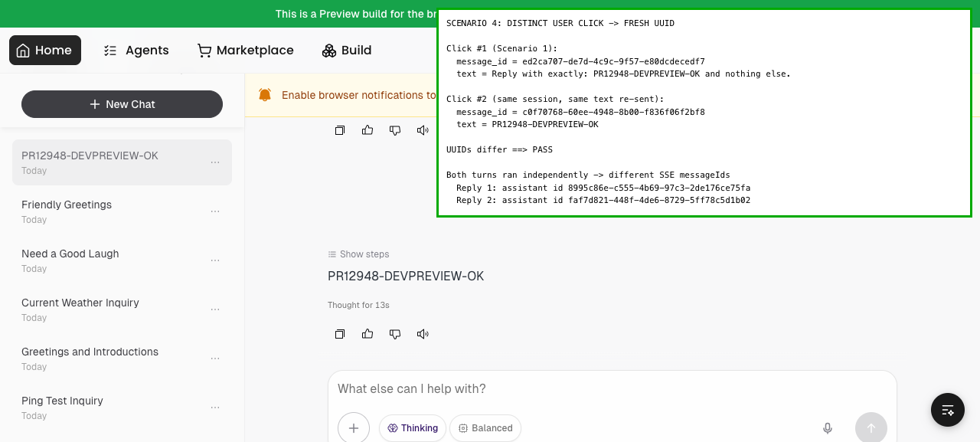This screenshot has width=980, height=442.
Task: Open the Marketplace tab
Action: [x=245, y=51]
